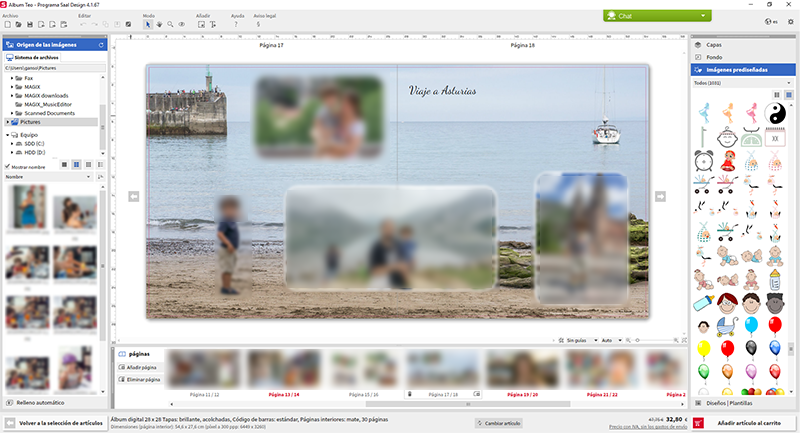Save the project with the floppy disk icon
Viewport: 800px width, 433px height.
pyautogui.click(x=30, y=24)
